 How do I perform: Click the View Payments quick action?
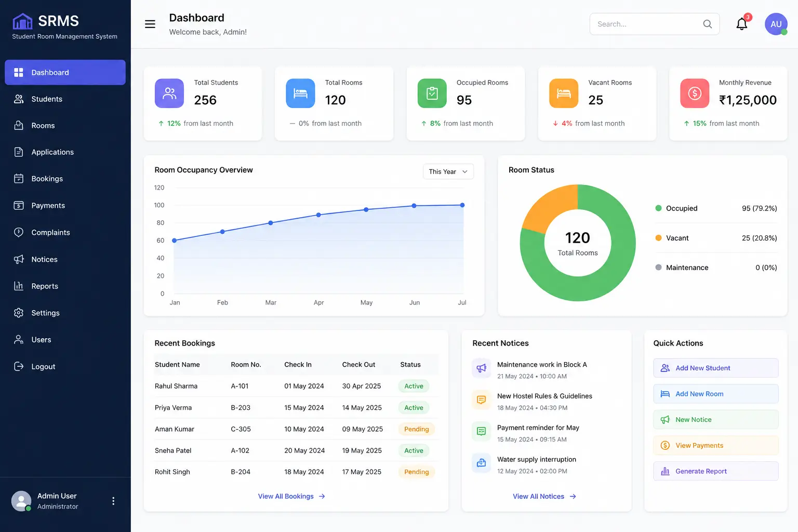(x=715, y=445)
